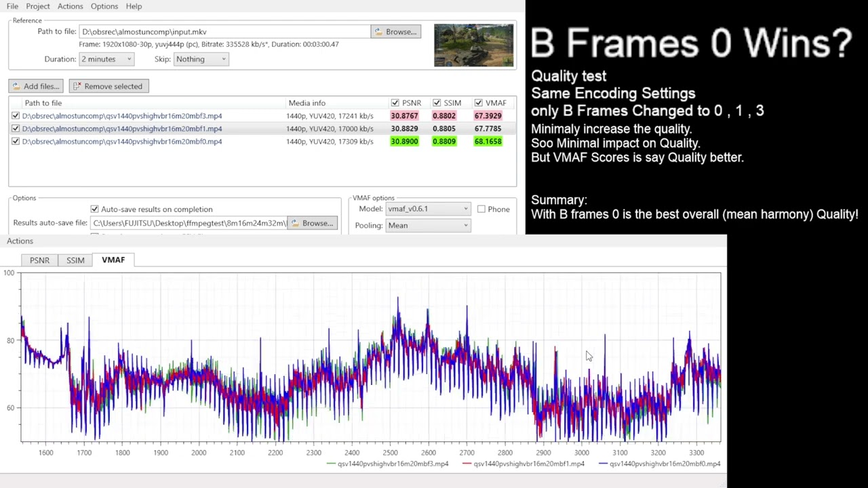Uncheck the mbf1.mp4 file row checkbox
This screenshot has width=868, height=488.
coord(16,129)
